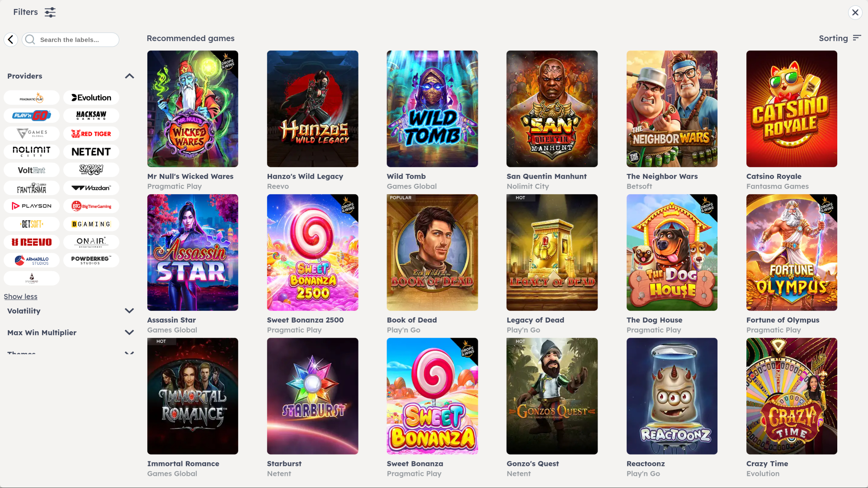Open the Starburst game thumbnail
The width and height of the screenshot is (868, 488).
(x=312, y=396)
